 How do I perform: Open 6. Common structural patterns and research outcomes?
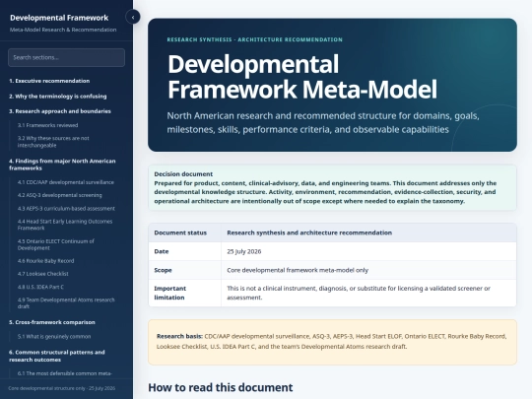[57, 356]
